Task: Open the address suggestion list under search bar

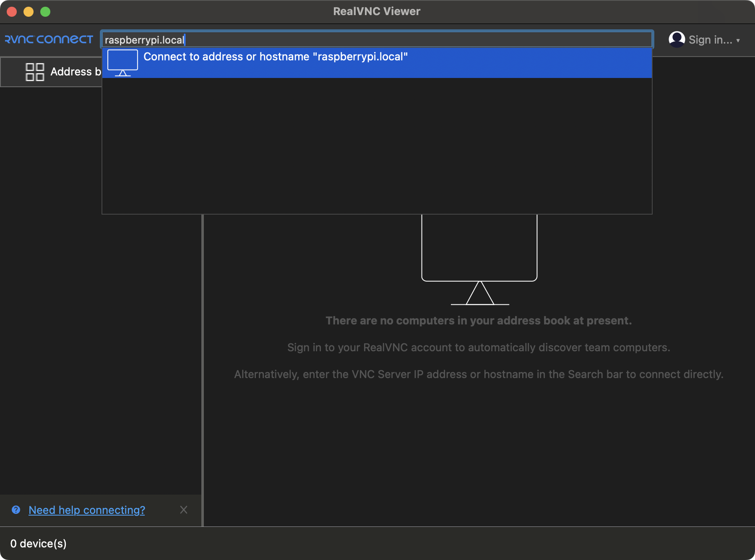Action: pyautogui.click(x=377, y=63)
